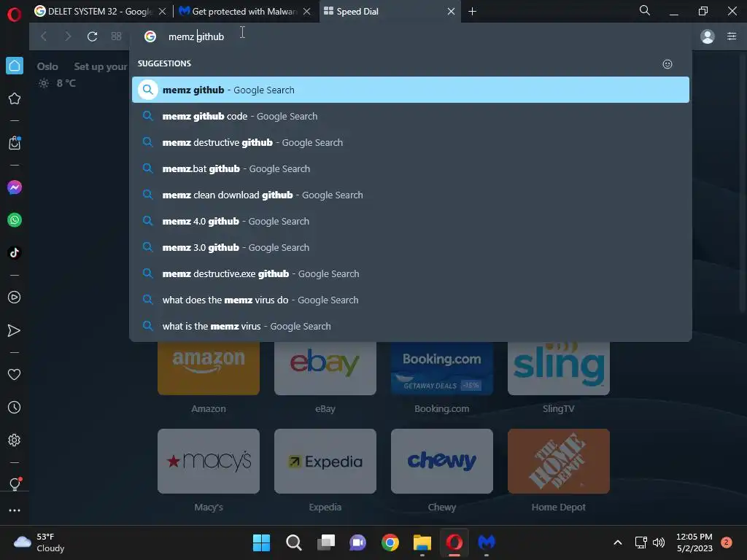Choose 'memz github code' suggestion
Image resolution: width=747 pixels, height=560 pixels.
point(411,116)
